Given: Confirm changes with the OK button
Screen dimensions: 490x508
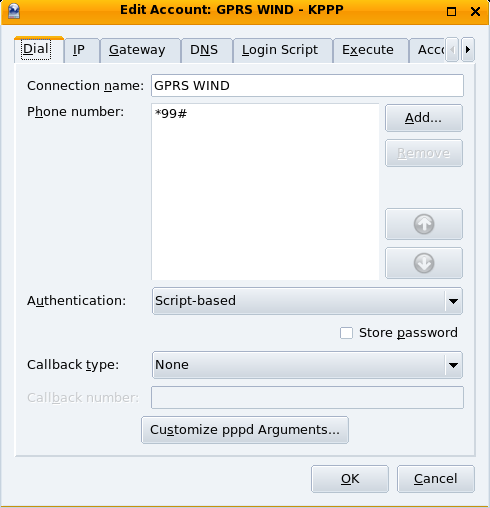Looking at the screenshot, I should click(350, 479).
